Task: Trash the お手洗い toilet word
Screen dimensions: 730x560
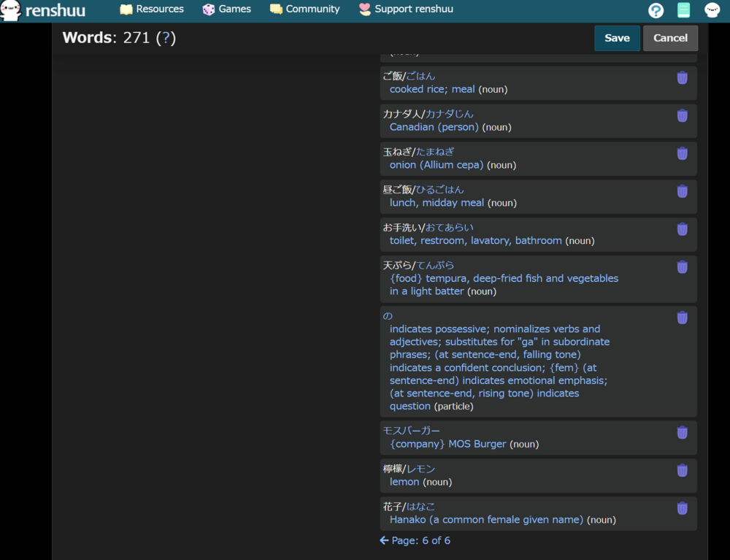Action: pyautogui.click(x=682, y=230)
